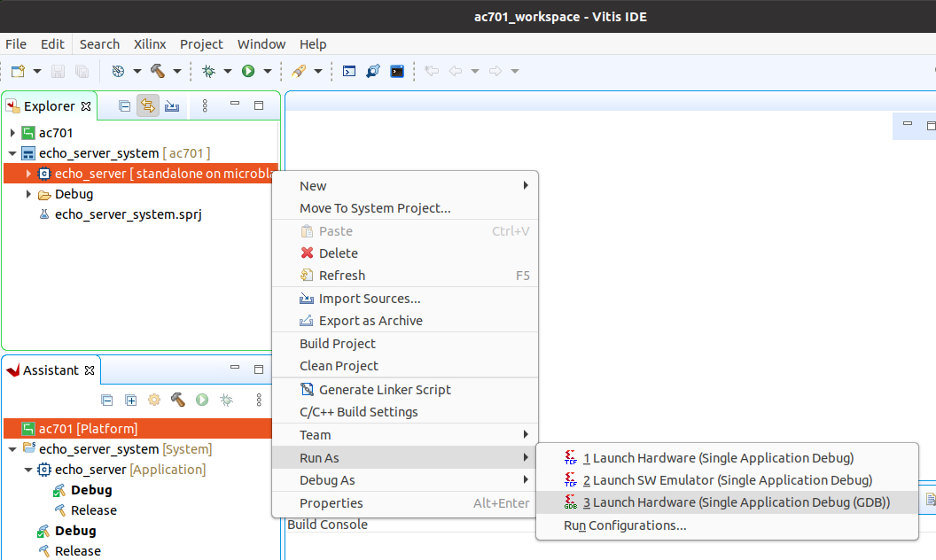Expand the Debug folder in Explorer
The height and width of the screenshot is (560, 936).
coord(28,194)
